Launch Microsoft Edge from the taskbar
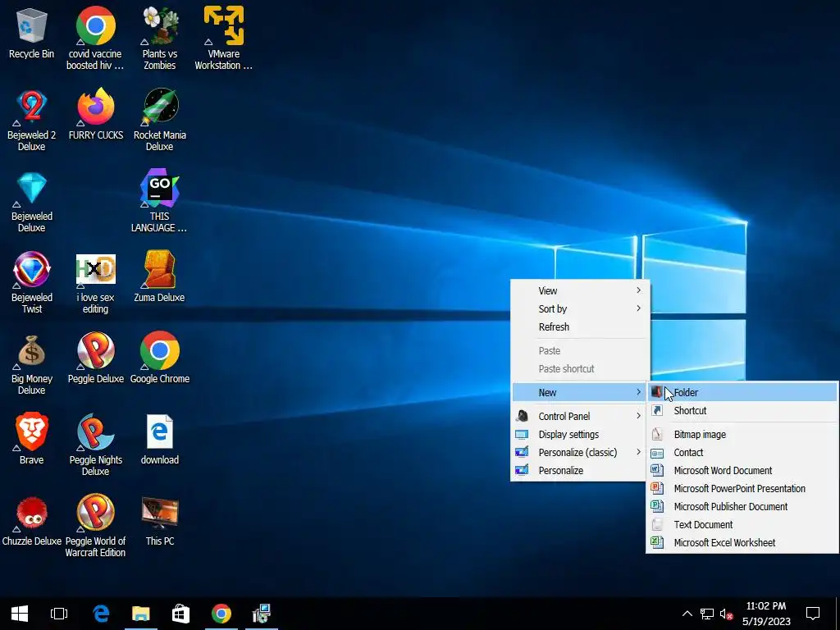 click(101, 614)
